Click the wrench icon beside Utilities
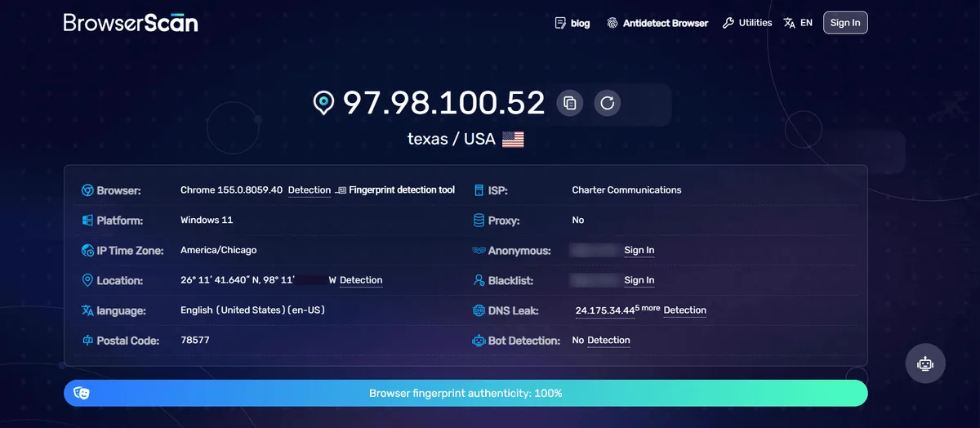Screen dimensions: 980x428 [728, 23]
